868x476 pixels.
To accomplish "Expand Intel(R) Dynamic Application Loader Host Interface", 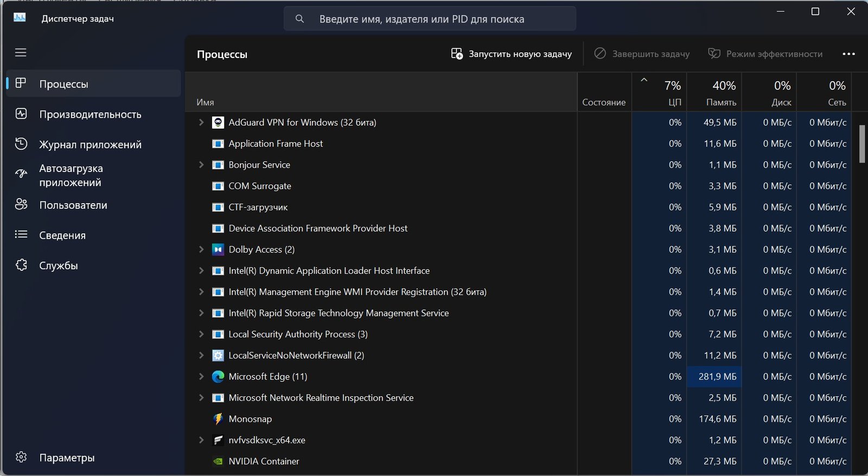I will (201, 270).
